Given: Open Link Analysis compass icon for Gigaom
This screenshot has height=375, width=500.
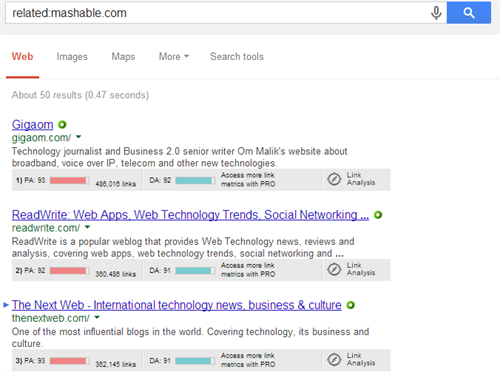Looking at the screenshot, I should [334, 179].
